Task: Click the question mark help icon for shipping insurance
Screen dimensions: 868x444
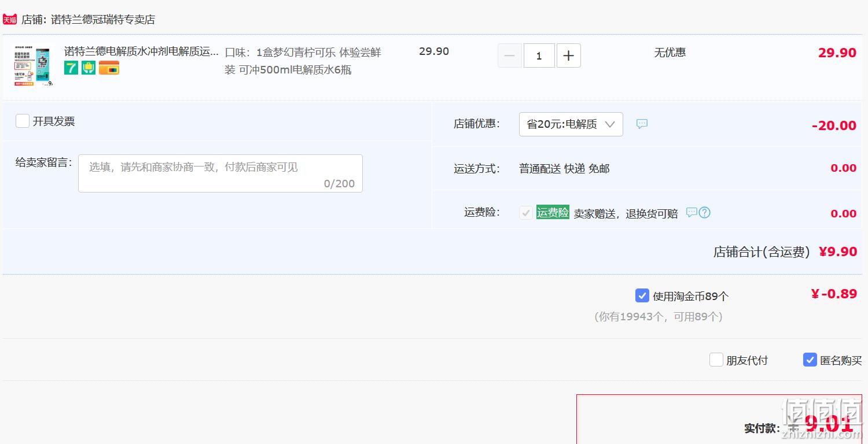Action: tap(704, 212)
